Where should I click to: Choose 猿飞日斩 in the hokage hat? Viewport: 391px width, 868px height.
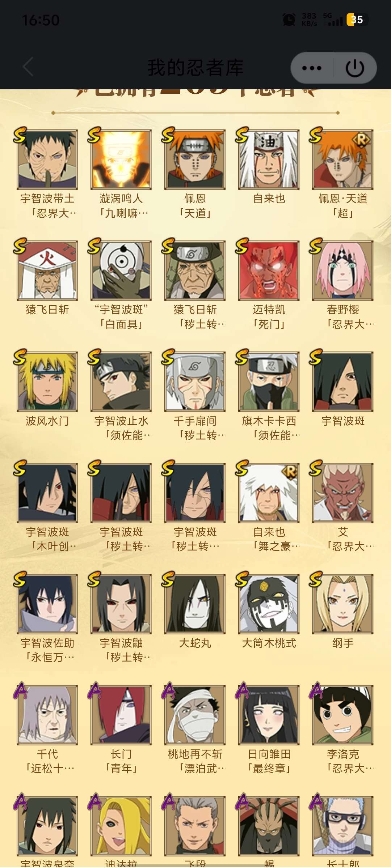point(47,271)
